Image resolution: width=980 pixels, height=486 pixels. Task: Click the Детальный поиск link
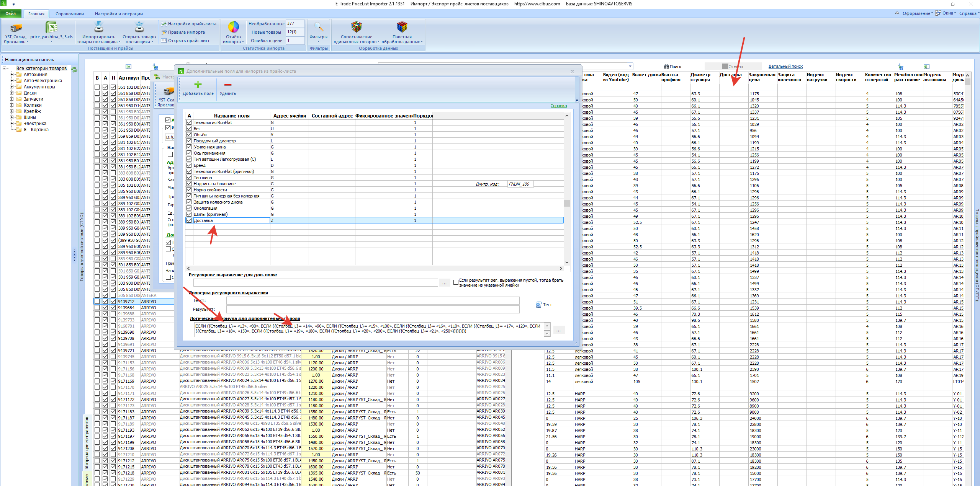[x=785, y=67]
